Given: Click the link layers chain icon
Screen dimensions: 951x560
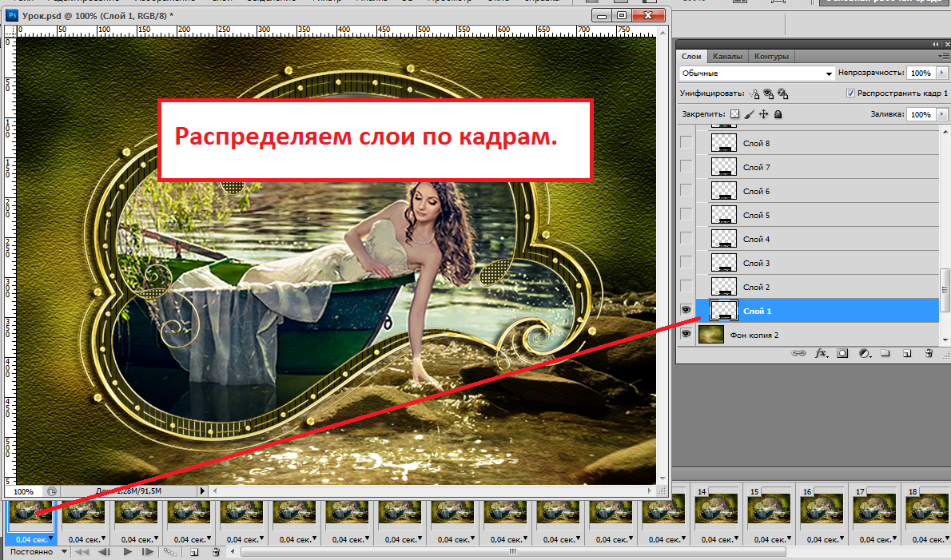Looking at the screenshot, I should pyautogui.click(x=799, y=353).
